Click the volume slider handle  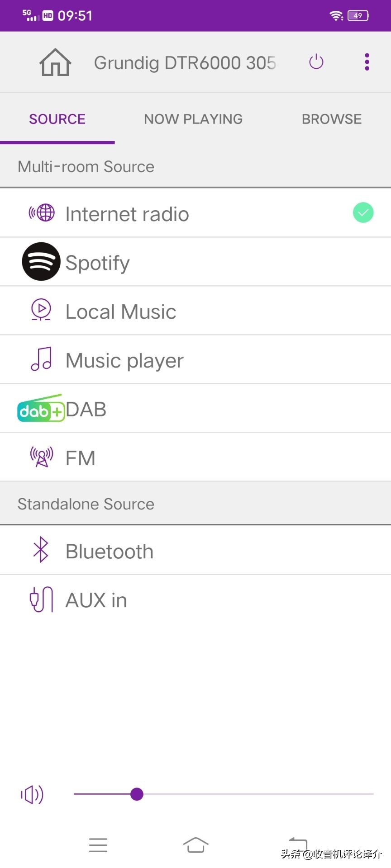[137, 794]
